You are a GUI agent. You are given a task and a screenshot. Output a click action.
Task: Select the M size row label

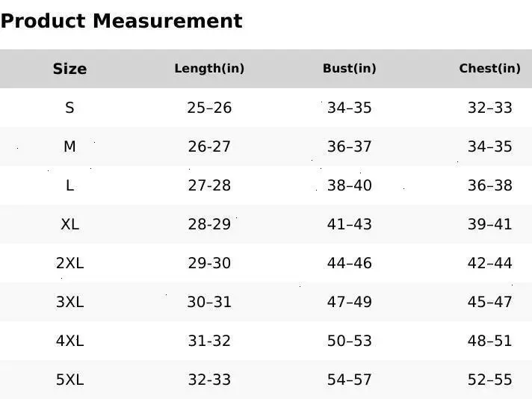click(x=69, y=146)
